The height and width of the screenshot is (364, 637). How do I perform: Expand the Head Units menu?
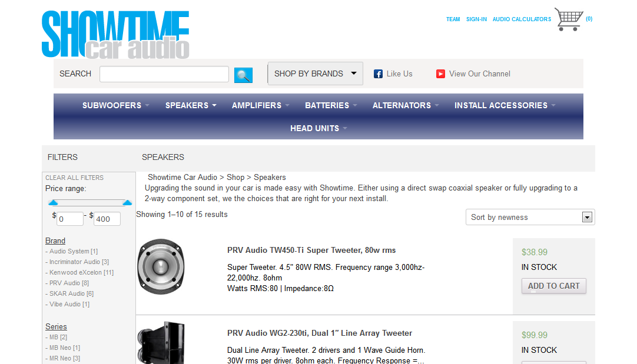(x=318, y=128)
